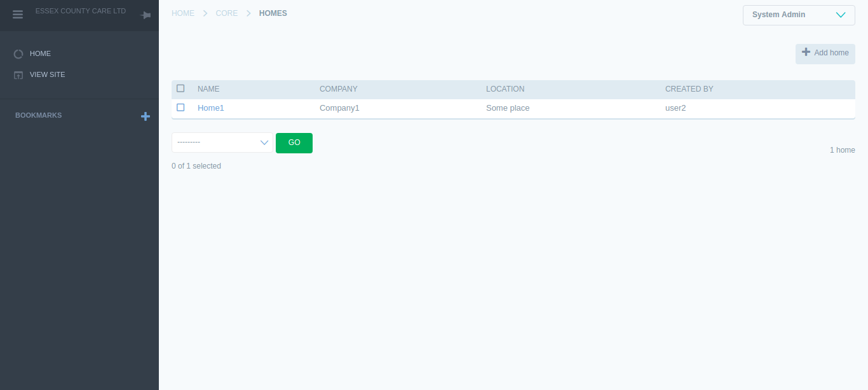Screen dimensions: 868x390
Task: Click the pin icon to pin sidebar
Action: coord(146,15)
